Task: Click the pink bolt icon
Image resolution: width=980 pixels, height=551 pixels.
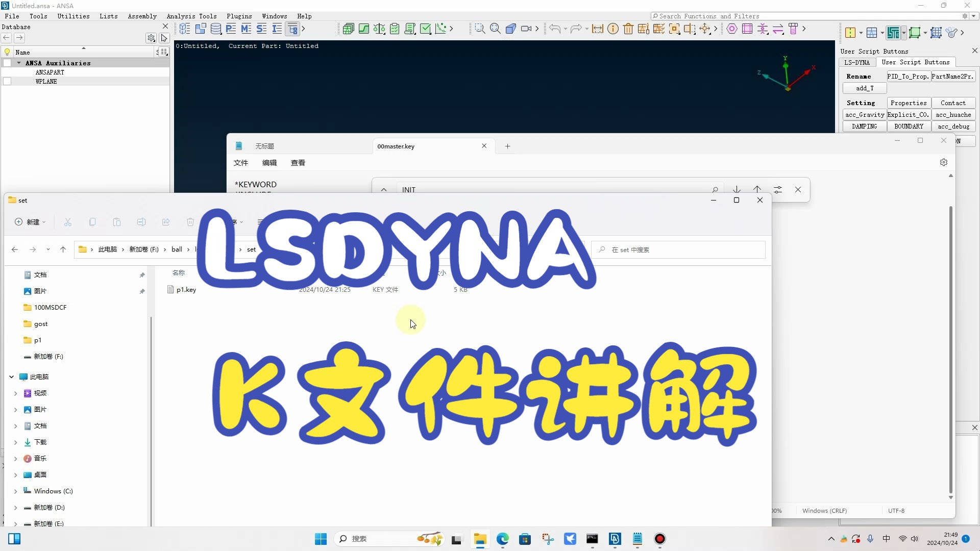Action: (x=793, y=29)
